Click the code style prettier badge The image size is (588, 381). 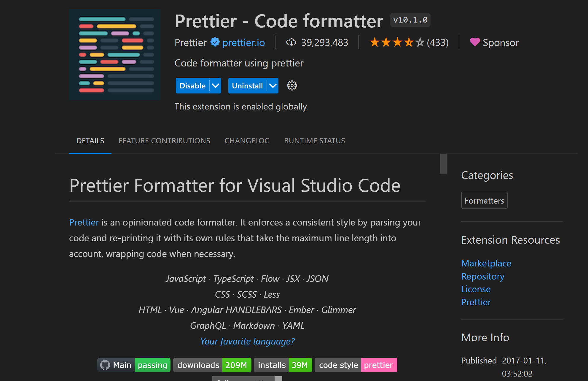356,365
